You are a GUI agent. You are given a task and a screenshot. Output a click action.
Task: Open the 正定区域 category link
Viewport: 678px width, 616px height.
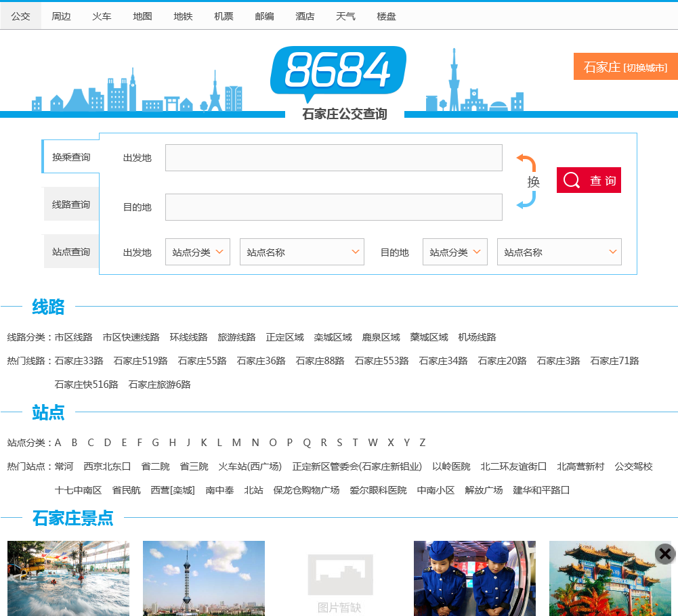[284, 337]
